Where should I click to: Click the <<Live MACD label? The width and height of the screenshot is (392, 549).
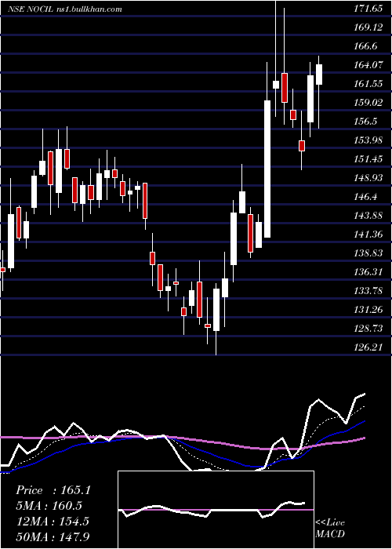330,529
